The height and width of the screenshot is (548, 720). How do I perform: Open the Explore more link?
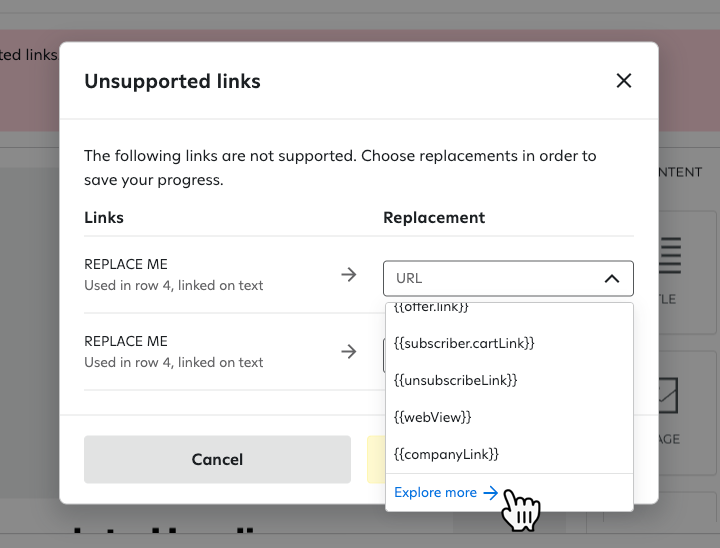click(436, 492)
